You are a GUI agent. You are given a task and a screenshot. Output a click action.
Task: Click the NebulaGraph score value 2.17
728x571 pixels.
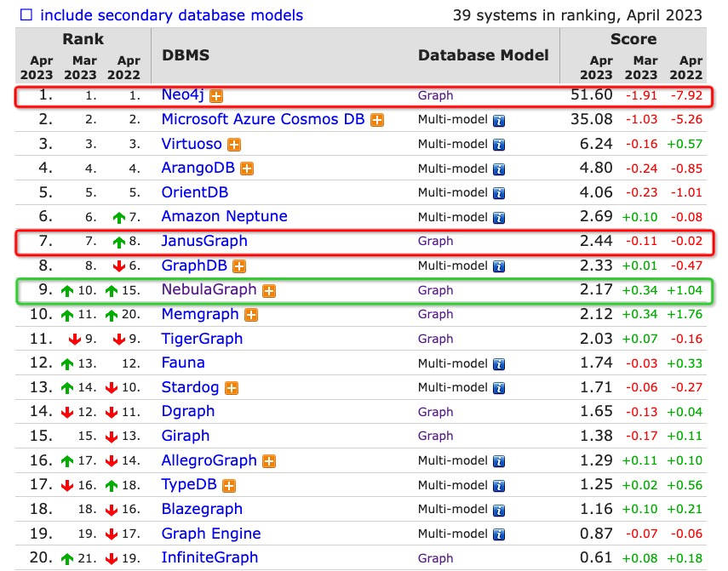596,289
